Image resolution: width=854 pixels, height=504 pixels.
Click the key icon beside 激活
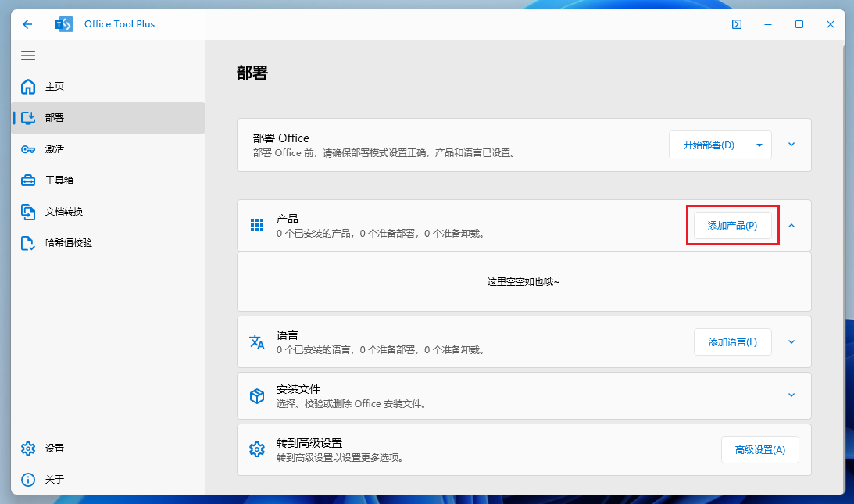(28, 148)
